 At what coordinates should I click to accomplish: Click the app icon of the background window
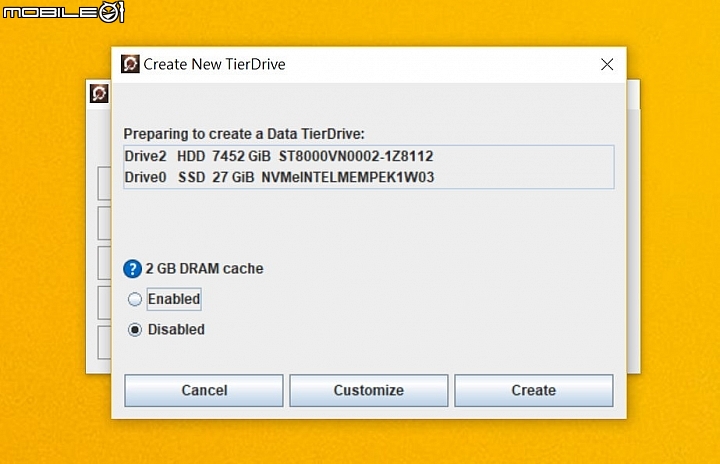[99, 93]
